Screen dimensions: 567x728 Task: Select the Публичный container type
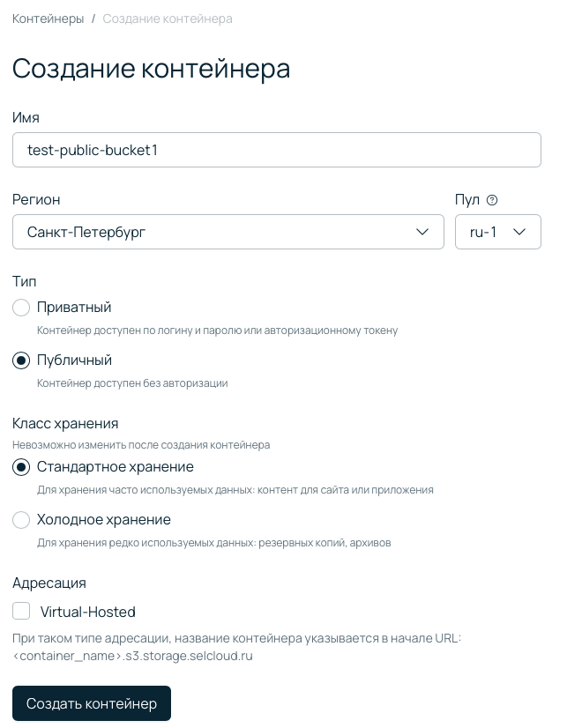[x=21, y=360]
